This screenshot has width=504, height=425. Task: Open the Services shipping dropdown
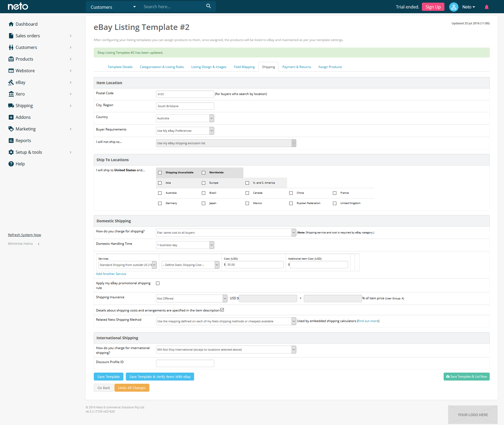(127, 265)
